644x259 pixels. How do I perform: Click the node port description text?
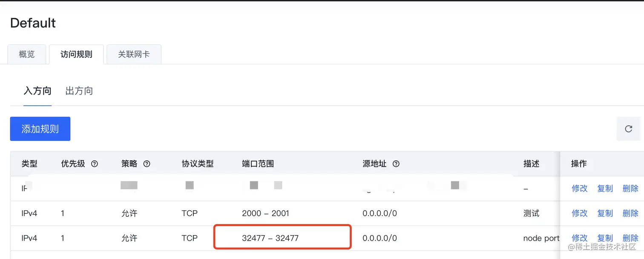(541, 238)
